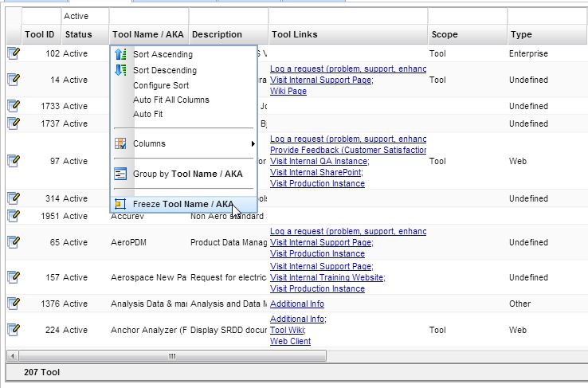Open Visit Internal SharePoint link

point(316,172)
